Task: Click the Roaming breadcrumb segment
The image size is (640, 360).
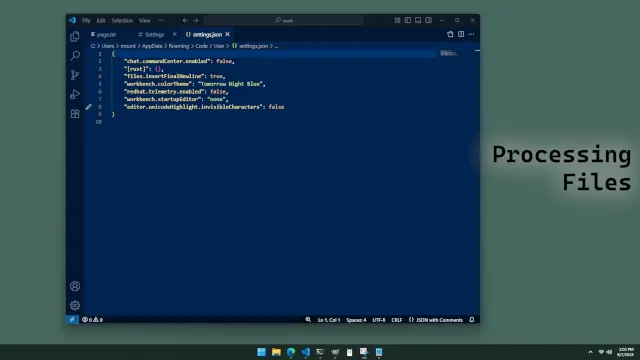Action: pos(179,46)
